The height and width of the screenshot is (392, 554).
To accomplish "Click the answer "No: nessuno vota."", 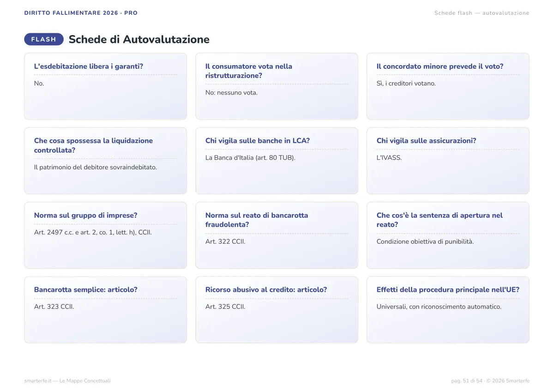I will tap(231, 93).
